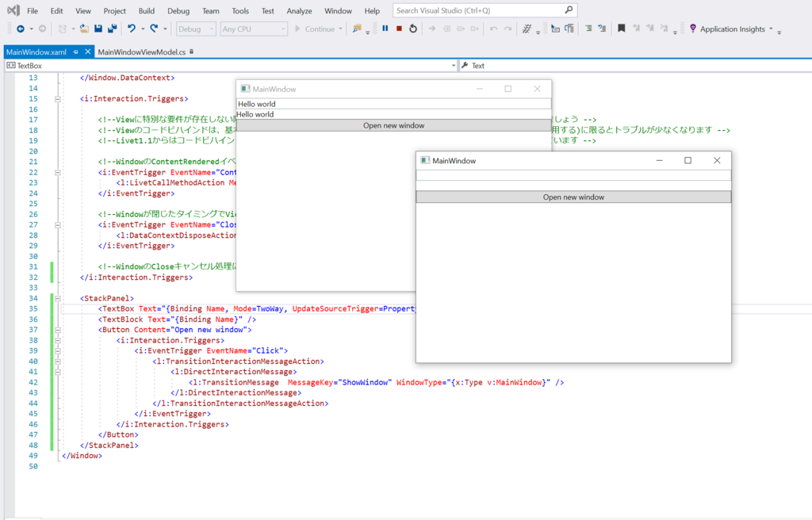Click the hex display toolbar icon
The width and height of the screenshot is (812, 520).
coord(527,29)
